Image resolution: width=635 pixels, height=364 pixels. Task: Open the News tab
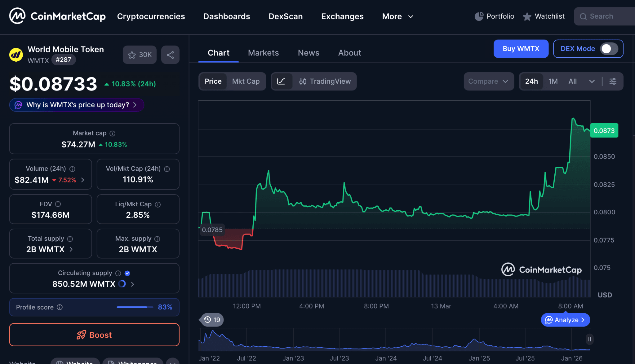click(x=309, y=53)
